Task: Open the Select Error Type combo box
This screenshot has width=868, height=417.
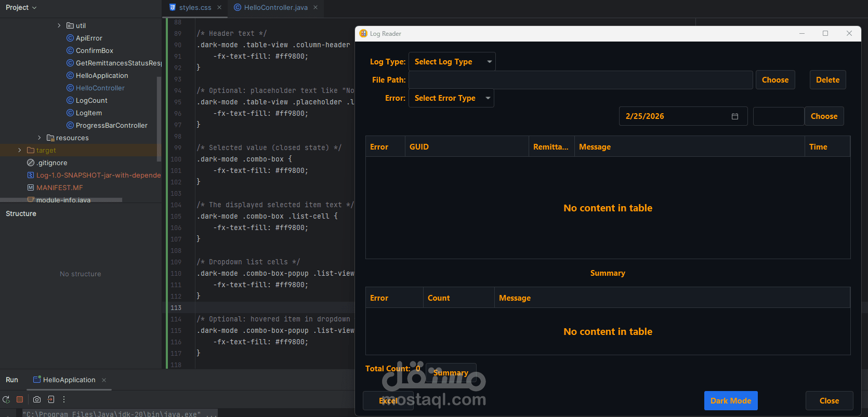Action: (x=451, y=98)
